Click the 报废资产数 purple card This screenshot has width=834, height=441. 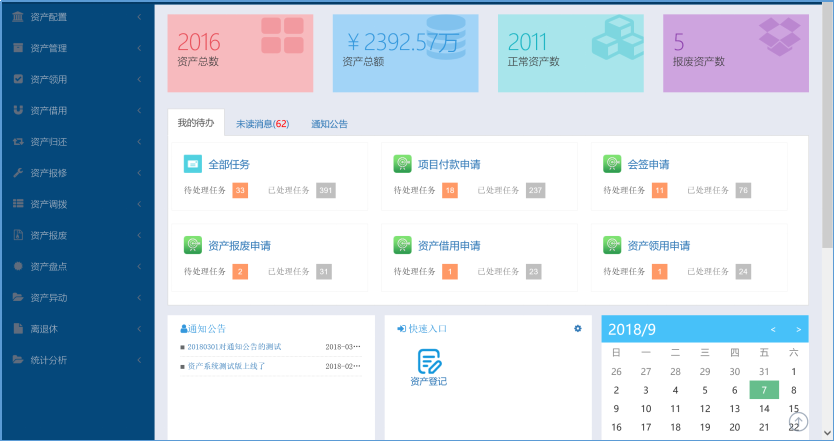pyautogui.click(x=736, y=53)
